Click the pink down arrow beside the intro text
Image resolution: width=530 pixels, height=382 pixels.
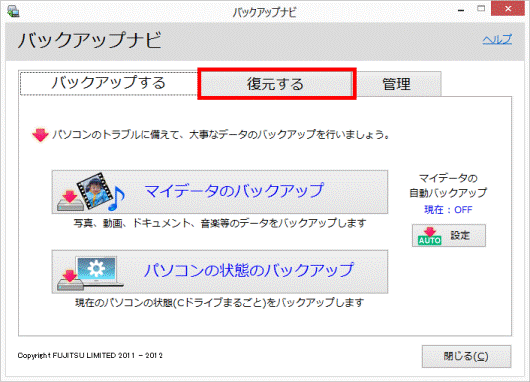[40, 135]
